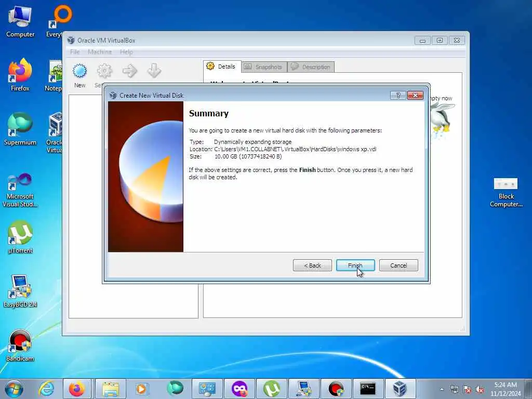The image size is (532, 399).
Task: Select the Firefox desktop shortcut
Action: pos(20,75)
